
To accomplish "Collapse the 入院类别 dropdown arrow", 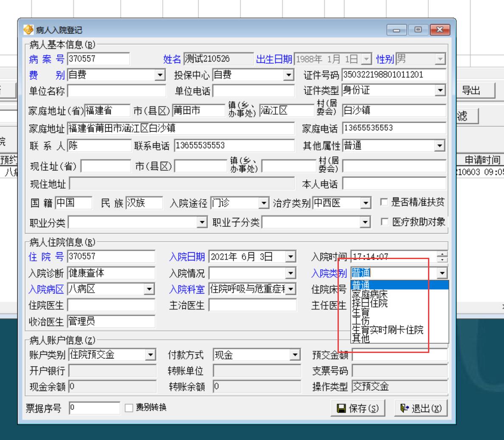I will pos(442,273).
